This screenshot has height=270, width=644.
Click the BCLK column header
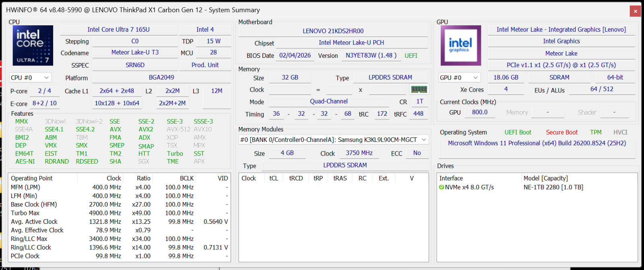click(x=174, y=178)
